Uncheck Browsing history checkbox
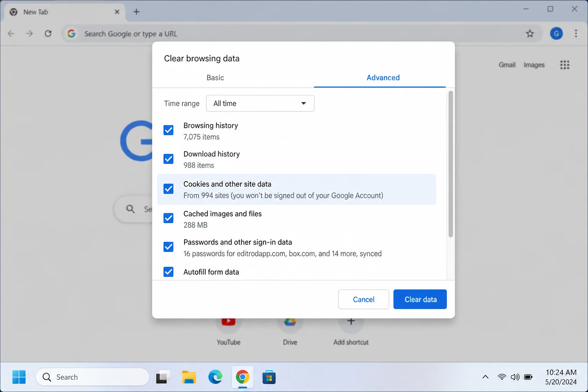 click(x=168, y=130)
